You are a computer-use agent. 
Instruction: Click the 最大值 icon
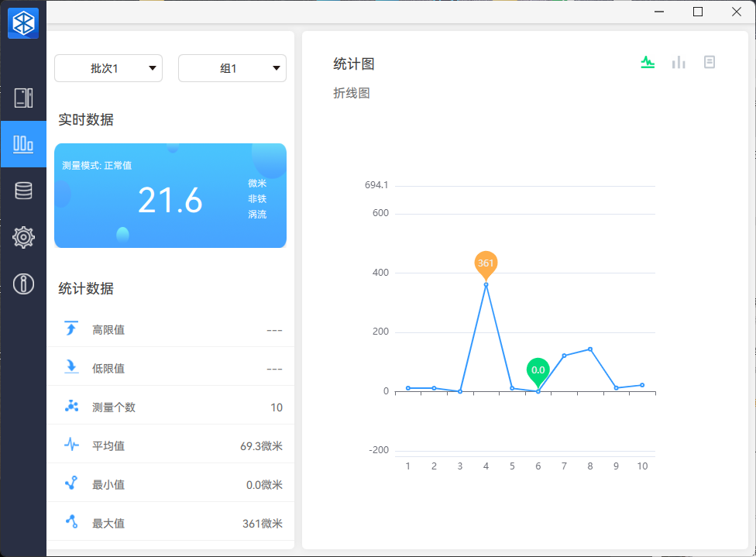[x=71, y=521]
